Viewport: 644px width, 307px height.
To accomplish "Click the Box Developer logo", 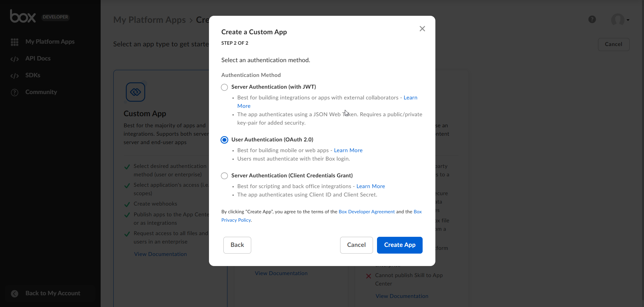I will 23,16.
